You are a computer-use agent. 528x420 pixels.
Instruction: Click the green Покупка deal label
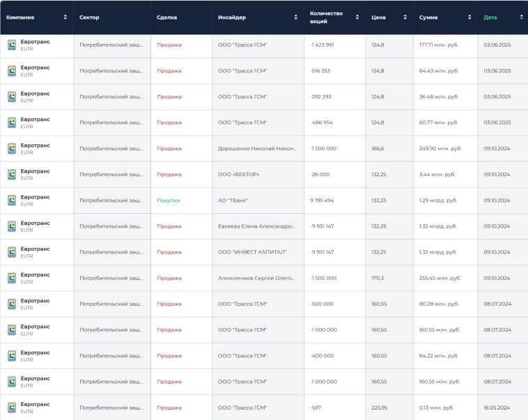(x=168, y=201)
